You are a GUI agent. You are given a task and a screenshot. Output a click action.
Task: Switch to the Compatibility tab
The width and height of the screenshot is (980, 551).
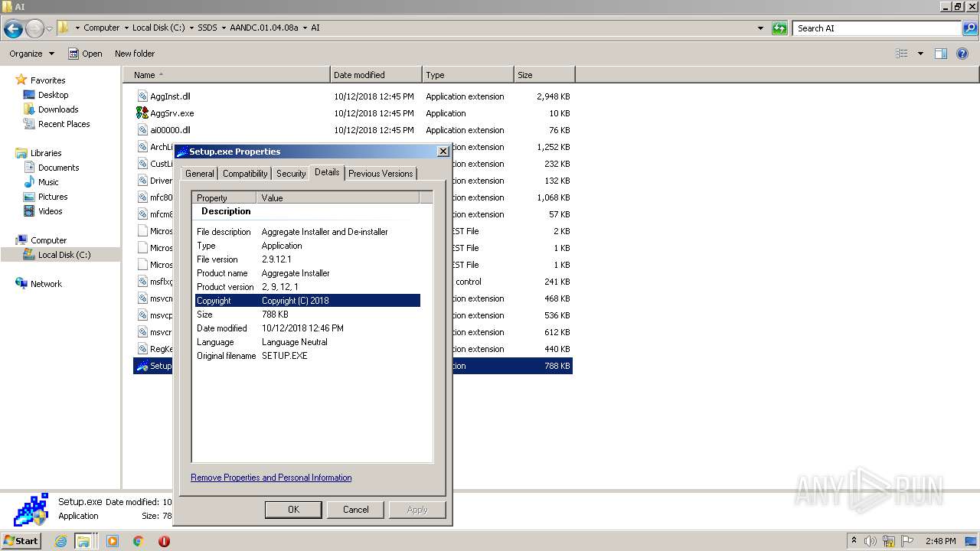245,174
